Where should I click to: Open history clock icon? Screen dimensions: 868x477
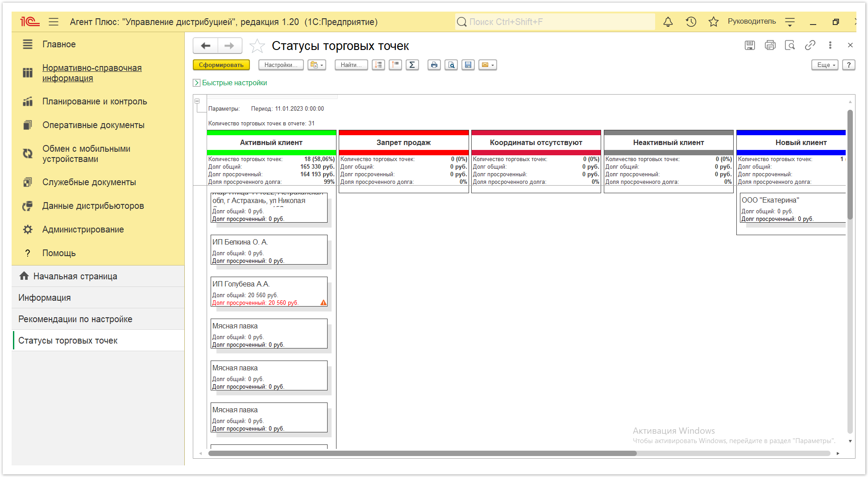coord(691,21)
